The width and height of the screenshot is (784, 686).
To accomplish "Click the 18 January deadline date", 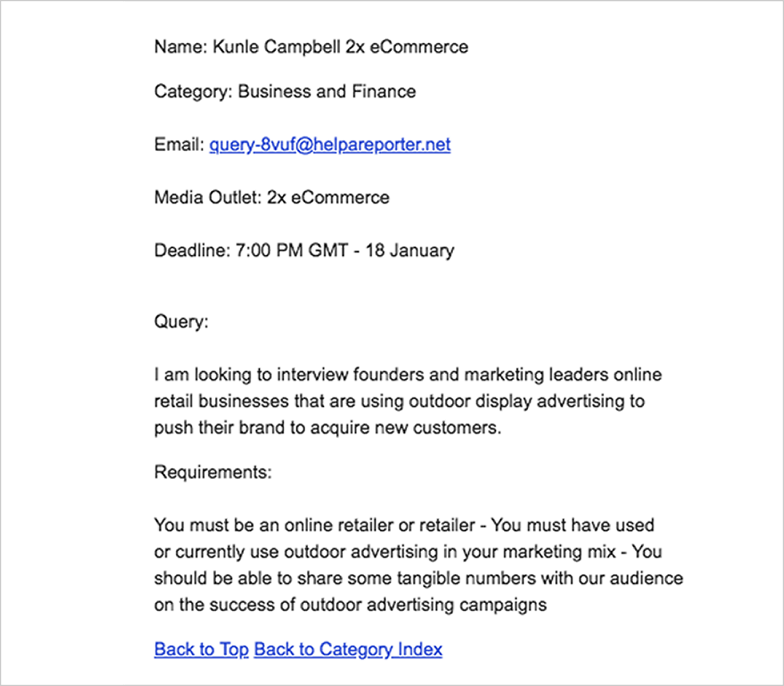I will coord(410,251).
